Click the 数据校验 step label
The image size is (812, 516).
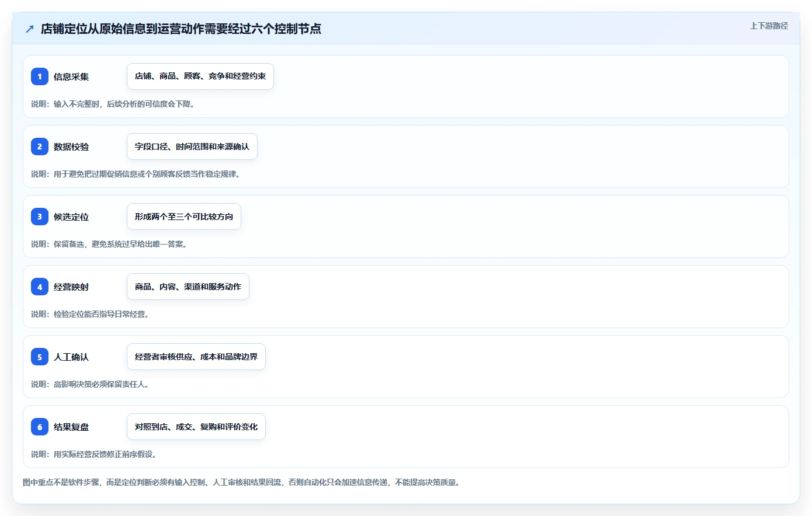pyautogui.click(x=71, y=147)
